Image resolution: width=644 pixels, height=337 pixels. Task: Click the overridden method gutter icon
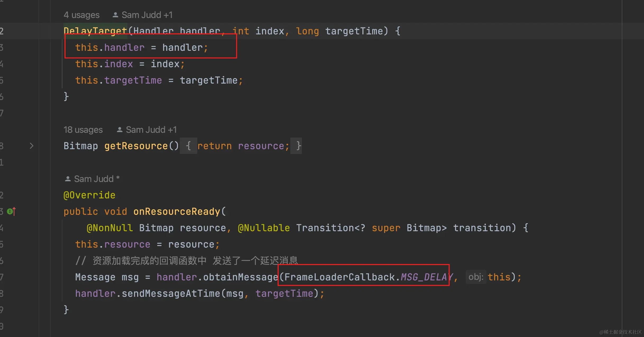click(x=11, y=211)
